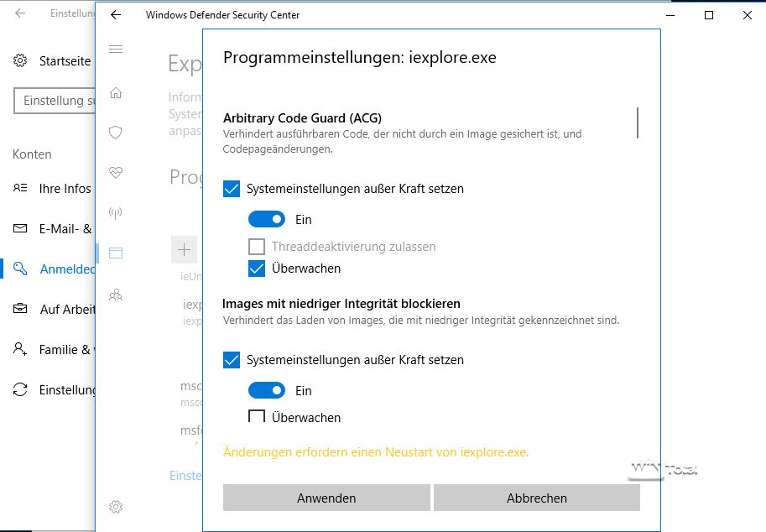Open the hamburger navigation menu
The image size is (766, 532).
tap(116, 50)
